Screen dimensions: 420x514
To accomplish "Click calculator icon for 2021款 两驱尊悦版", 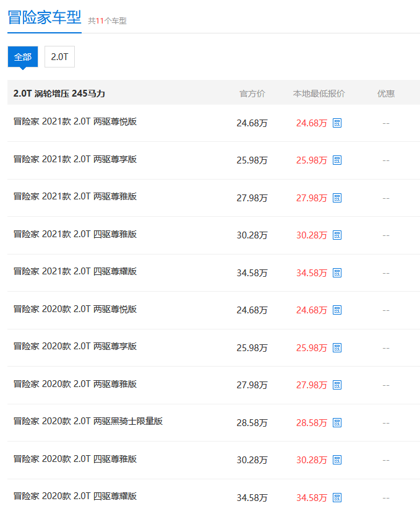I will [x=337, y=123].
